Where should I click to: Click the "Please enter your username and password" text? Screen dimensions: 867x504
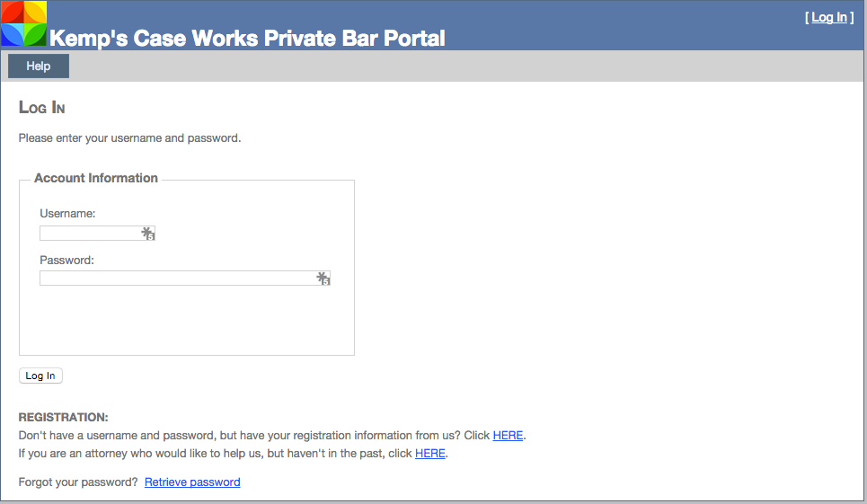click(129, 138)
